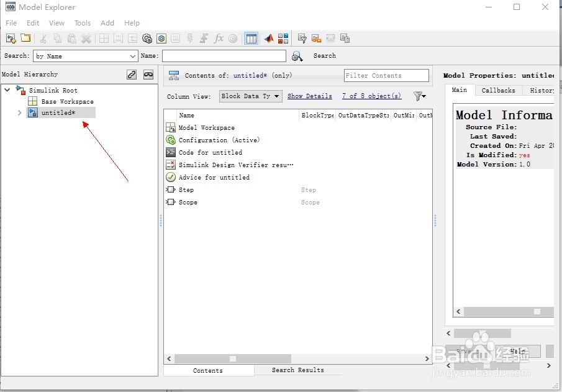The image size is (562, 392).
Task: Open the Model Workspace item's icon
Action: 170,127
